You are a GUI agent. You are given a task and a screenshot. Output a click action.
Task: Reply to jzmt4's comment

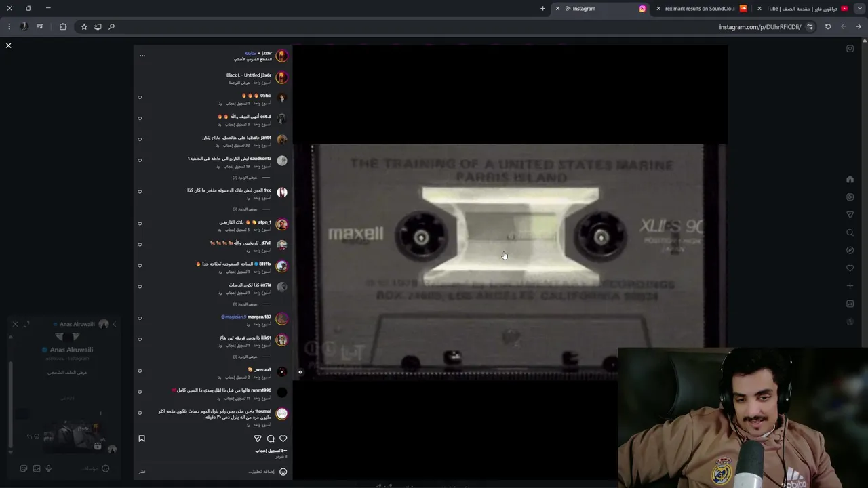click(x=218, y=145)
